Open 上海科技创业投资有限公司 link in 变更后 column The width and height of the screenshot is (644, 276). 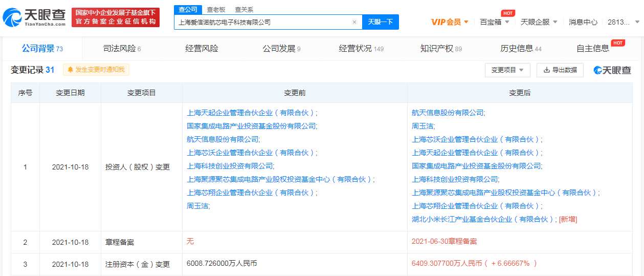coord(455,179)
